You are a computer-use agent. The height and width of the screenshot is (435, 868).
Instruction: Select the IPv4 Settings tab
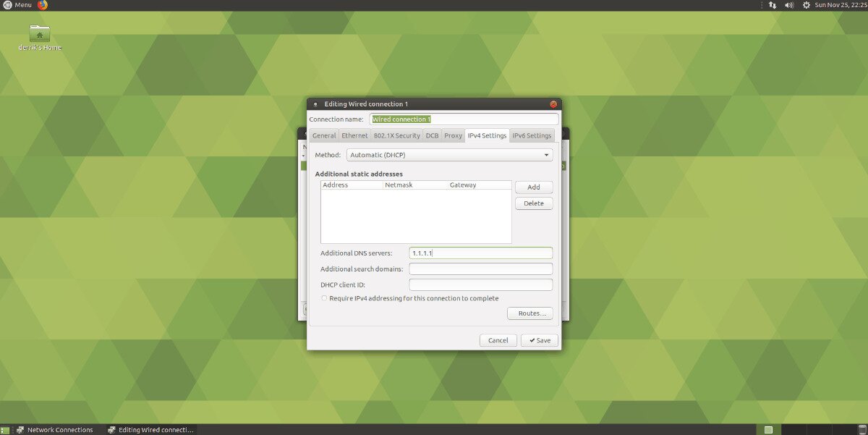point(487,135)
